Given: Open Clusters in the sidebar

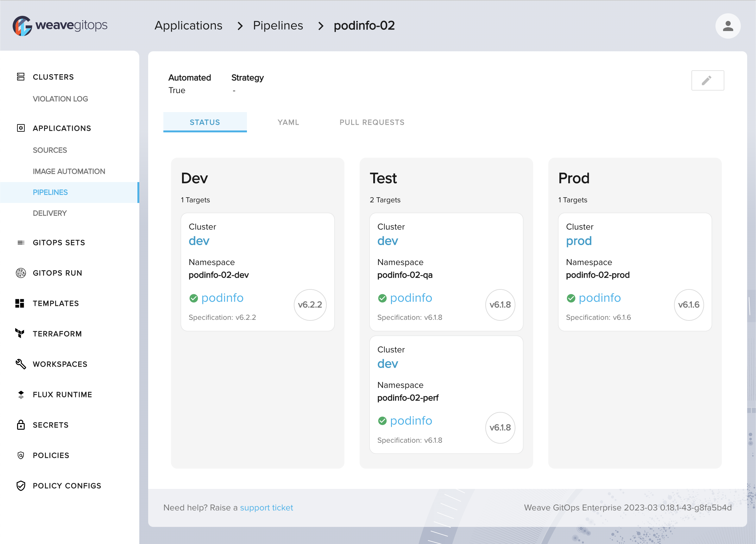Looking at the screenshot, I should (x=53, y=77).
